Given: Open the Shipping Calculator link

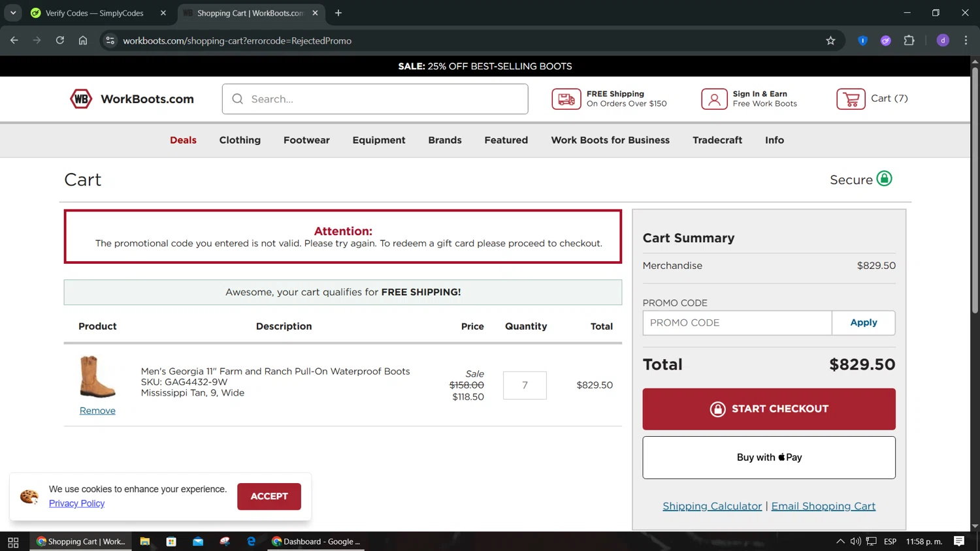Looking at the screenshot, I should click(x=712, y=506).
